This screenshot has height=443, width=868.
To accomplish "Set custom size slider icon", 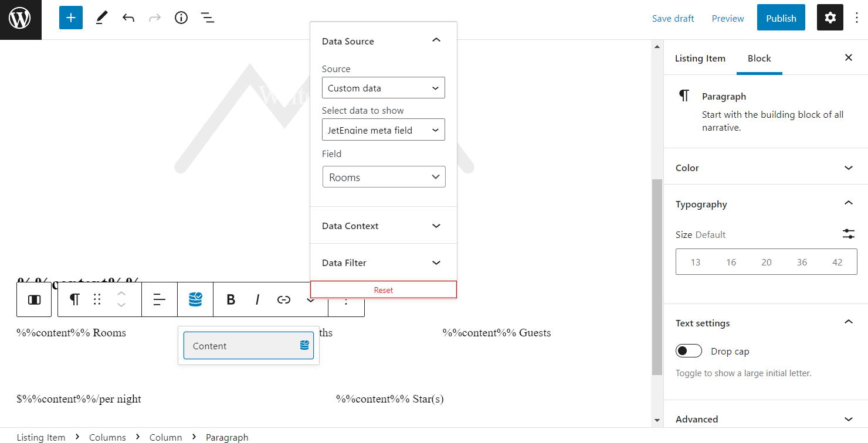I will [x=849, y=234].
